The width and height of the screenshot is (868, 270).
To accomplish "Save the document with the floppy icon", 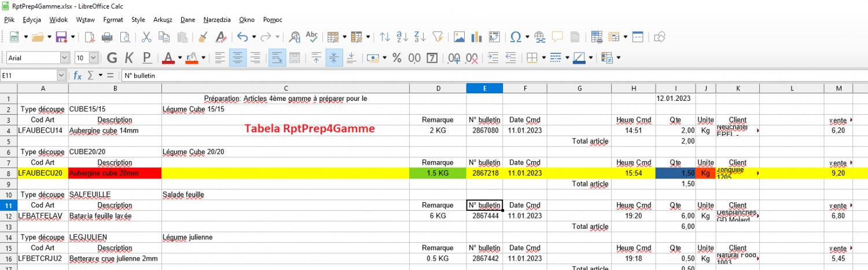I will click(x=61, y=37).
